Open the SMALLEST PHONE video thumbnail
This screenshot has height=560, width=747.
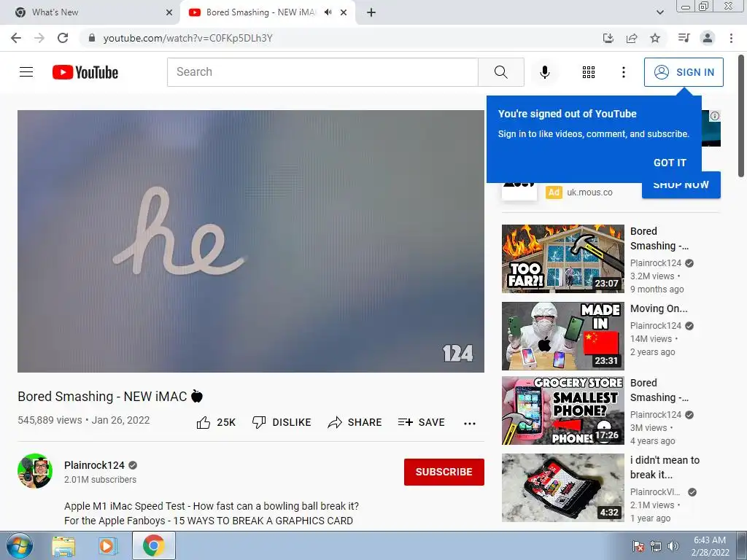(x=562, y=411)
